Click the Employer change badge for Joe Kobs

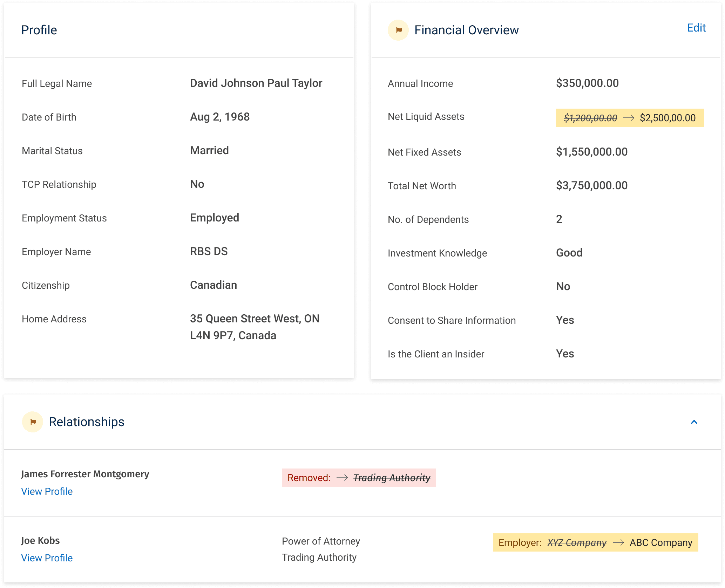pyautogui.click(x=595, y=542)
